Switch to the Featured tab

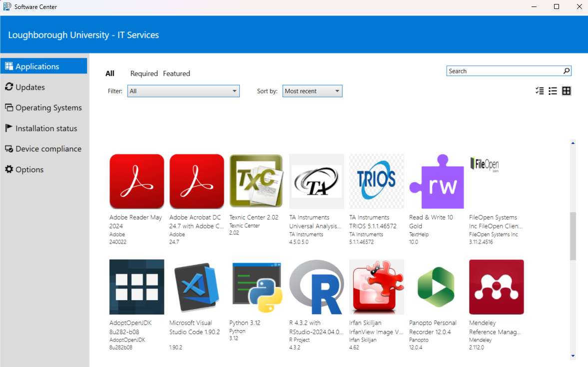[176, 73]
